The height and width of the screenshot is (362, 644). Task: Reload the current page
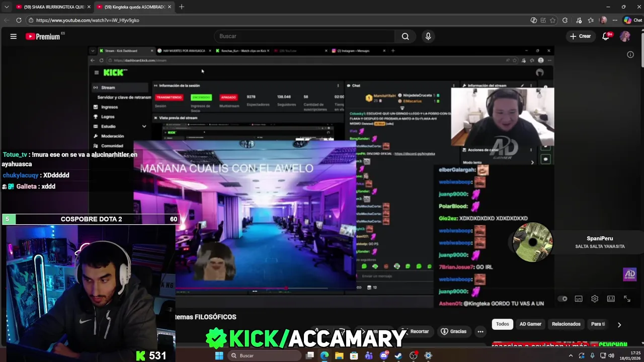click(19, 20)
